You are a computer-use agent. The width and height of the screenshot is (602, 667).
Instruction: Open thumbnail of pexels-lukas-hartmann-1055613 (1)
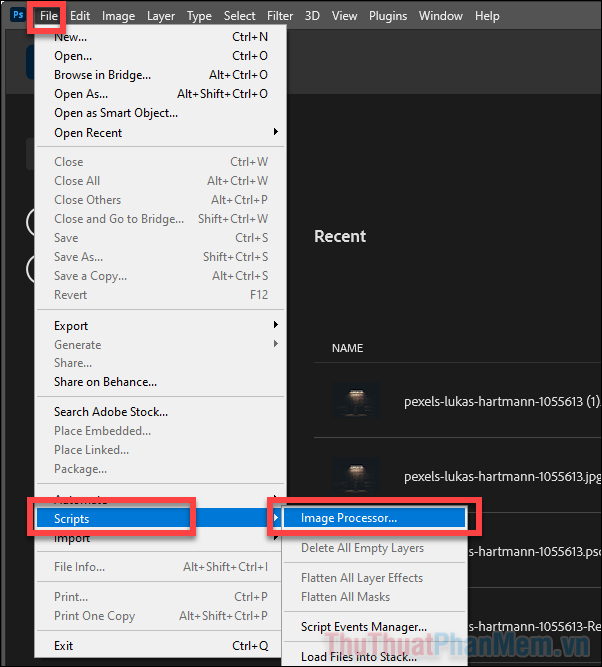point(356,401)
